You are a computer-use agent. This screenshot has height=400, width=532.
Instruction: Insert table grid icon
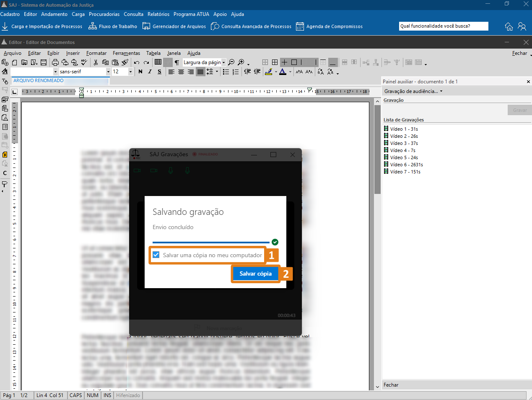click(158, 62)
